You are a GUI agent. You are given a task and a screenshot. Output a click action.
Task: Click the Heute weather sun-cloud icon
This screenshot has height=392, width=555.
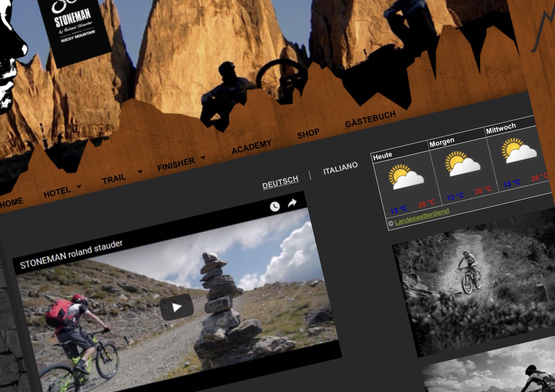406,177
